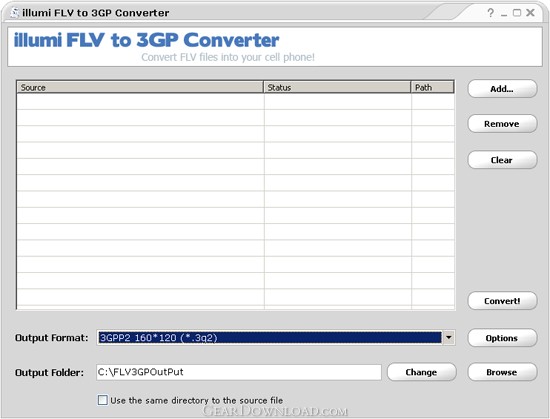Screen dimensions: 550x419
Task: Clear the file list
Action: point(502,160)
